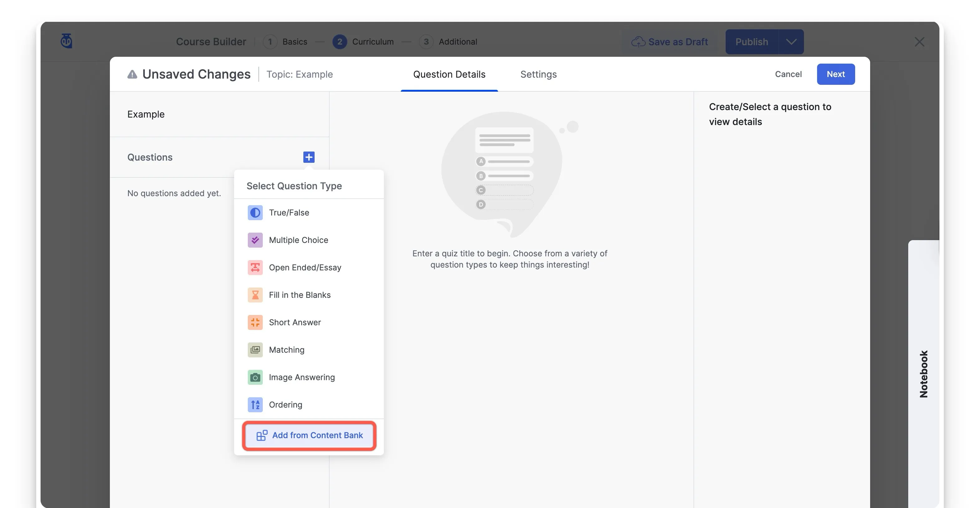The height and width of the screenshot is (508, 980).
Task: Open the Question Details tab
Action: point(449,74)
